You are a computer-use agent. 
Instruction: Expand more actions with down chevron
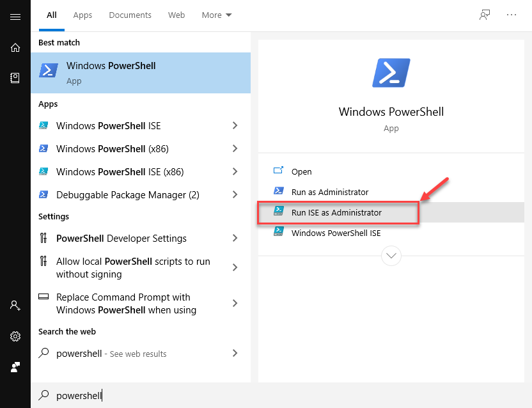tap(391, 256)
